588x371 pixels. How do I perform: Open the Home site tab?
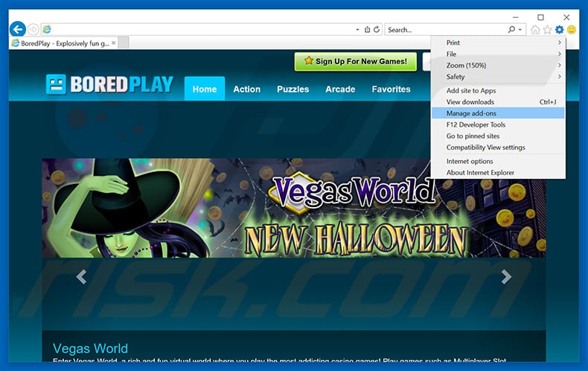(205, 89)
